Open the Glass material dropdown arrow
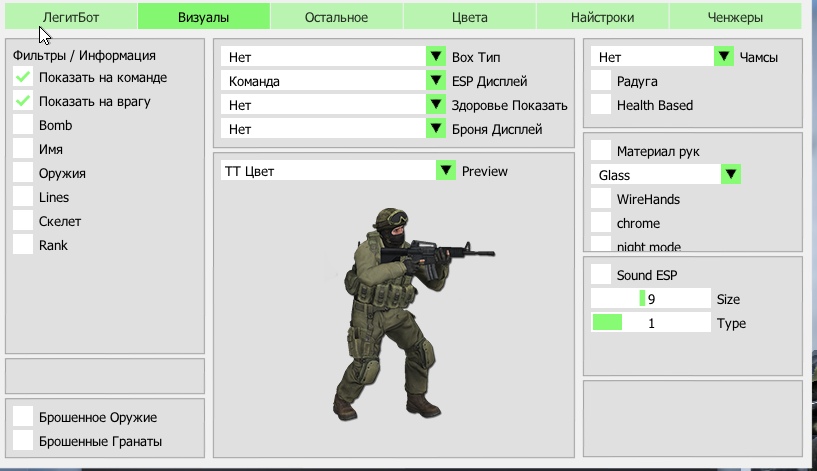The image size is (817, 471). (731, 174)
